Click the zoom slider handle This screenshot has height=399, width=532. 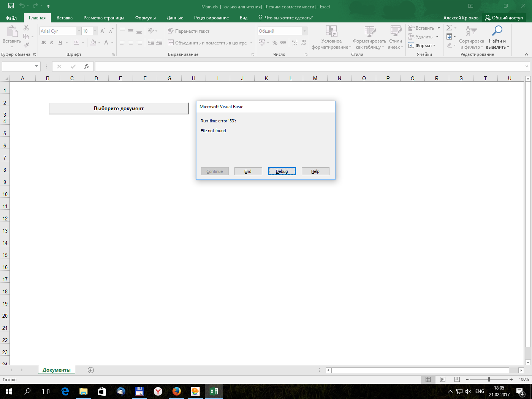tap(489, 379)
